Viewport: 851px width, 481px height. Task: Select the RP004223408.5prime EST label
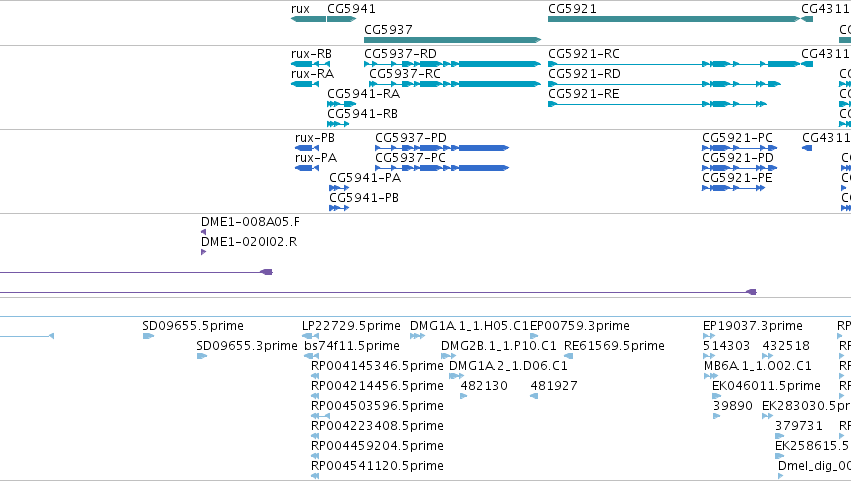[x=377, y=426]
